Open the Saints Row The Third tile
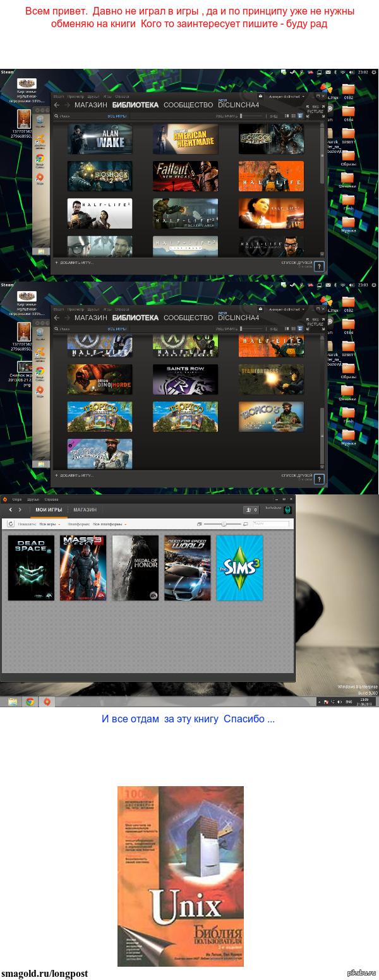The height and width of the screenshot is (980, 379). (x=185, y=379)
